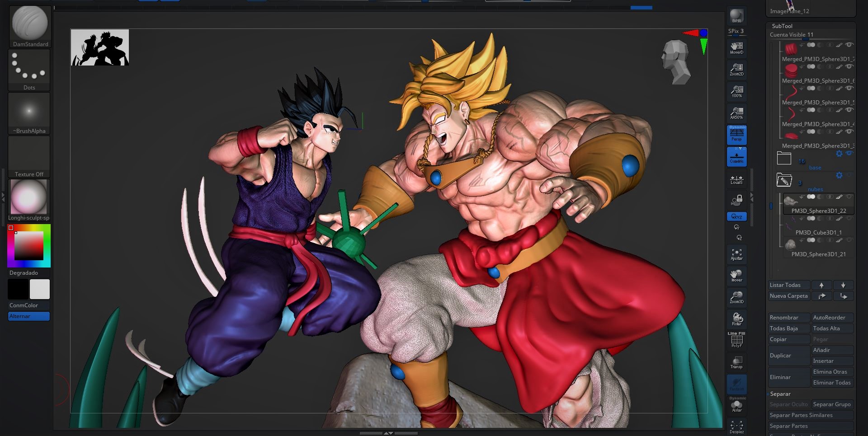
Task: Click the Listar Todas button
Action: pyautogui.click(x=789, y=285)
